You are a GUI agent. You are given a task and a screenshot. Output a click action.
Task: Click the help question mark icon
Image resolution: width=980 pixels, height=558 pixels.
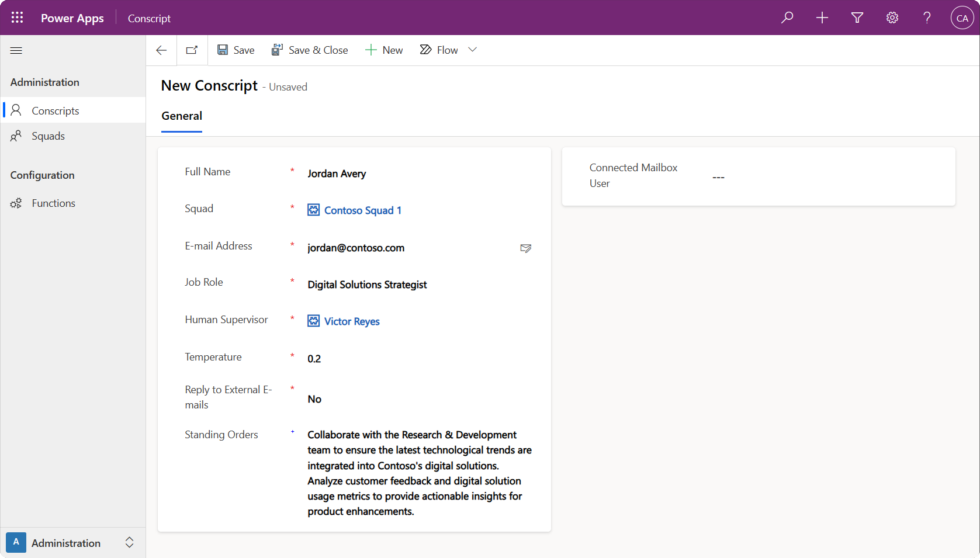point(927,18)
